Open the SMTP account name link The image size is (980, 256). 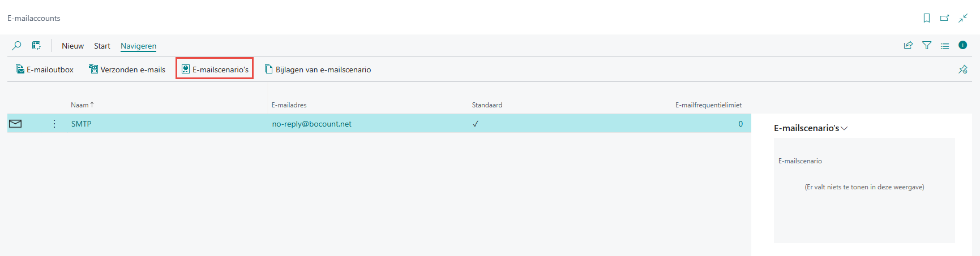pyautogui.click(x=81, y=124)
